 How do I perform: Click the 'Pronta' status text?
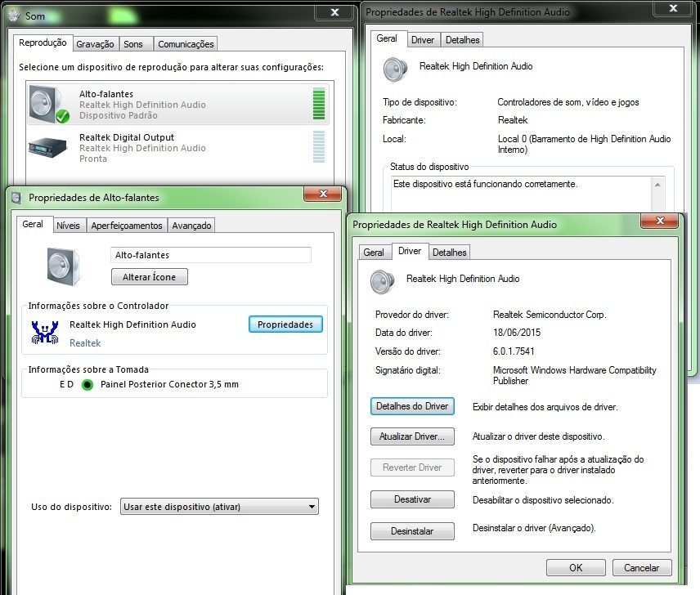[93, 159]
